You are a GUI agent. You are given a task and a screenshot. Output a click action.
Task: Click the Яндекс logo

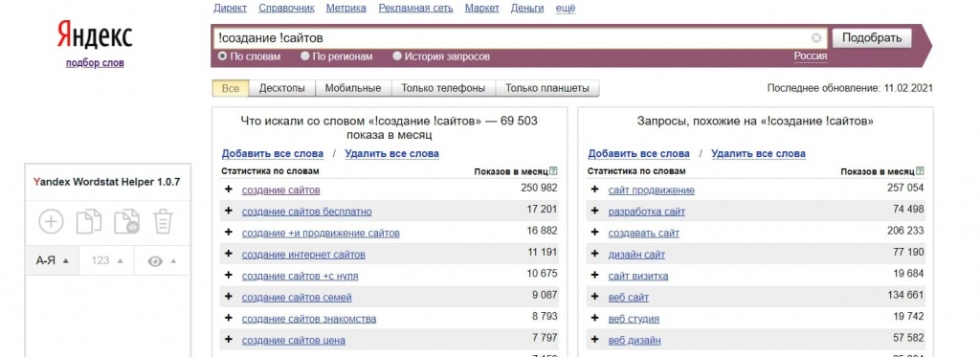95,34
